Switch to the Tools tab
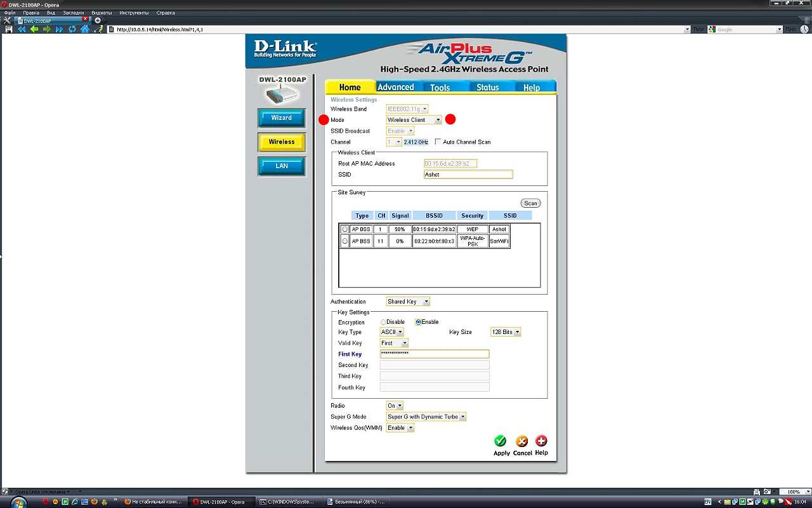The height and width of the screenshot is (508, 812). tap(440, 87)
